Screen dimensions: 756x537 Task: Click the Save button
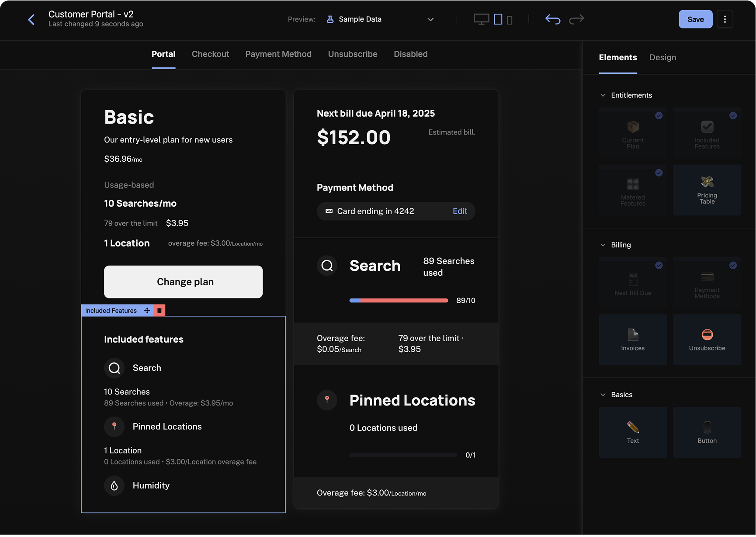695,19
